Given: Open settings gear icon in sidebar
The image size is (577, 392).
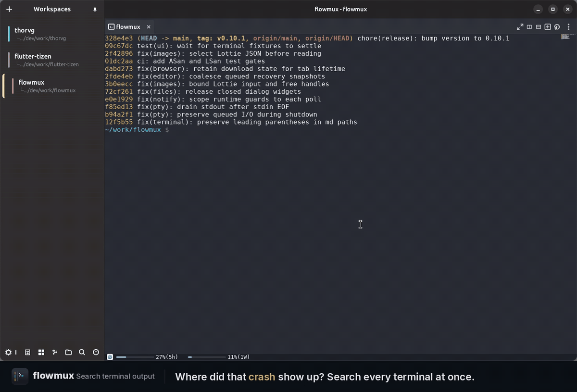Looking at the screenshot, I should click(x=8, y=353).
